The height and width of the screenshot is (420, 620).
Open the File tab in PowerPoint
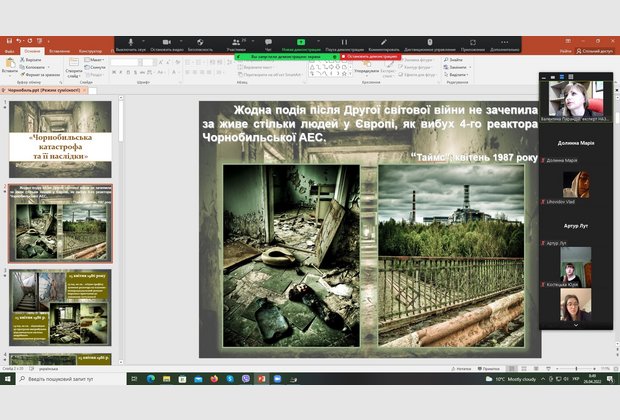coord(9,50)
